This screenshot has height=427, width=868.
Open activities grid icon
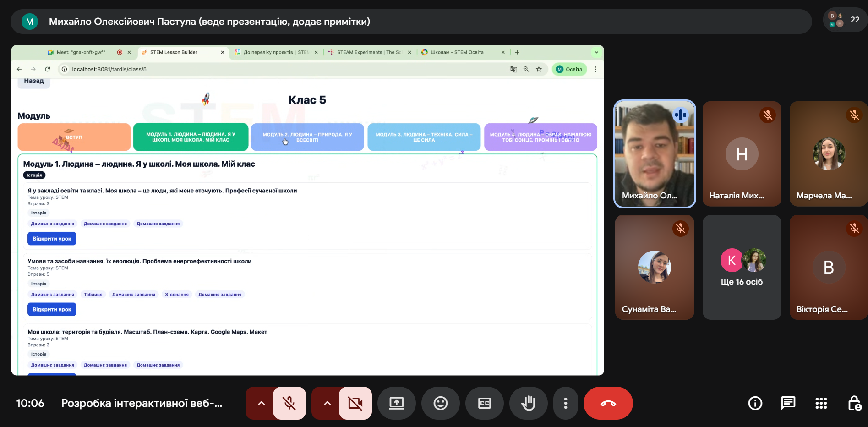pos(821,403)
